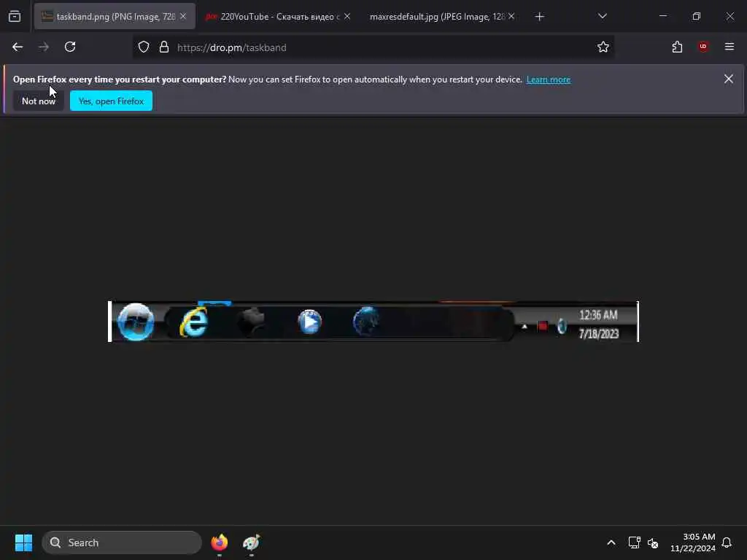Open the clock showing 3:05 AM

[693, 542]
